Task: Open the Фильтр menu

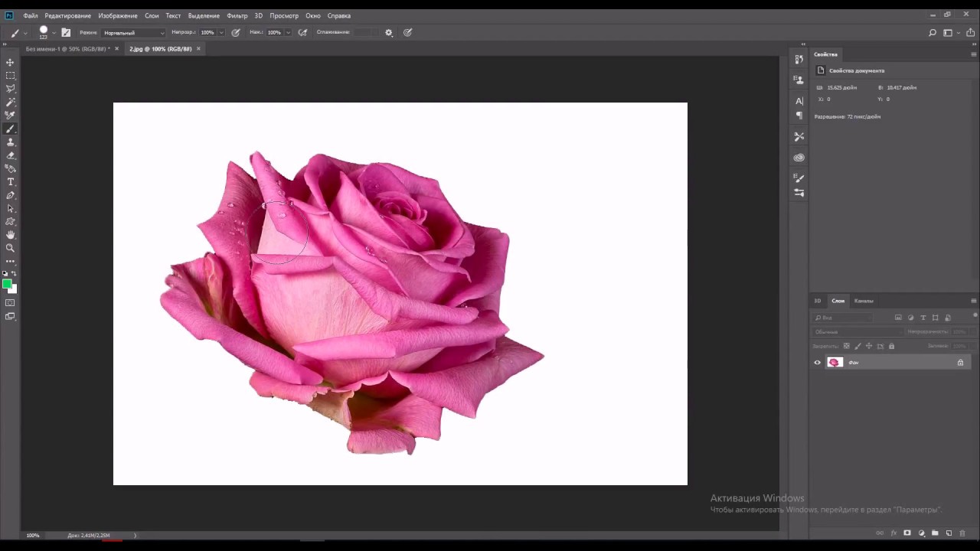Action: 237,15
